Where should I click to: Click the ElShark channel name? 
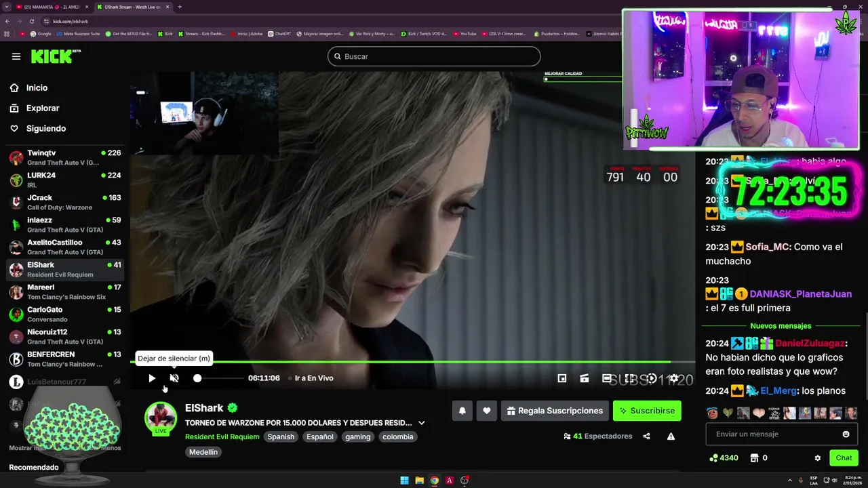tap(204, 408)
